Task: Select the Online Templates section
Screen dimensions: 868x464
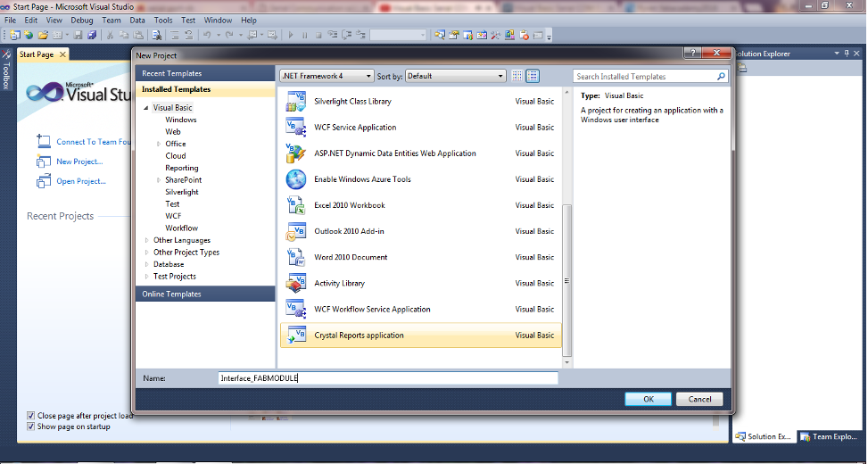Action: point(205,294)
